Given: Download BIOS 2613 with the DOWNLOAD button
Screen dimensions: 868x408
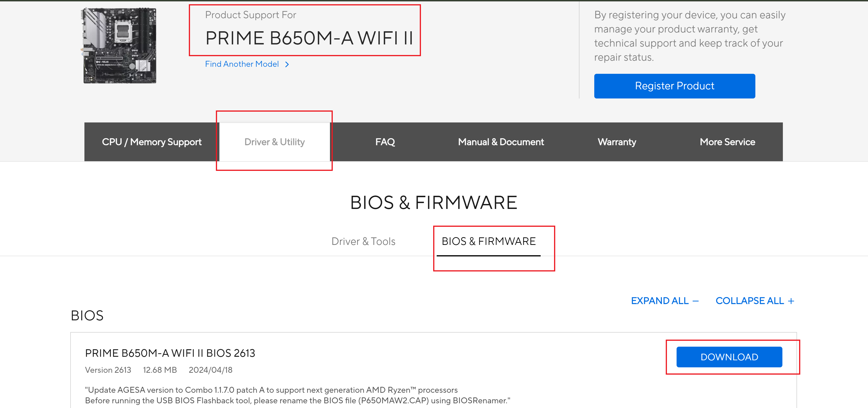Looking at the screenshot, I should [729, 357].
